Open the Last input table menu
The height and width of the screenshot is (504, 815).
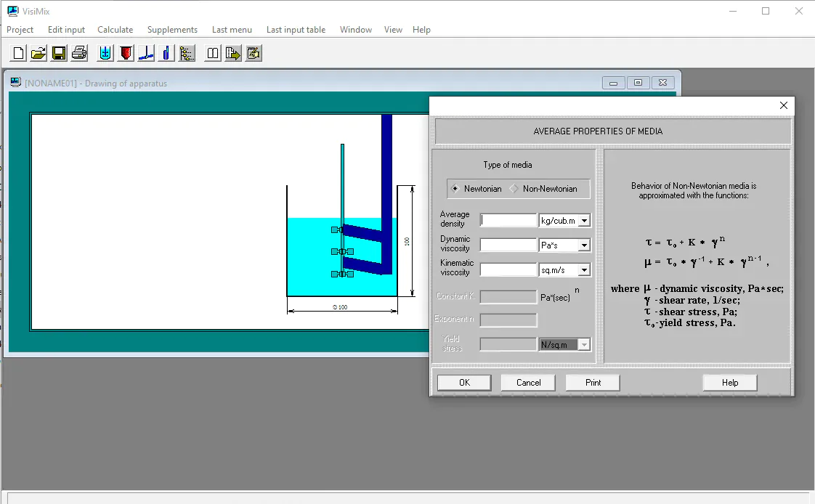[296, 30]
